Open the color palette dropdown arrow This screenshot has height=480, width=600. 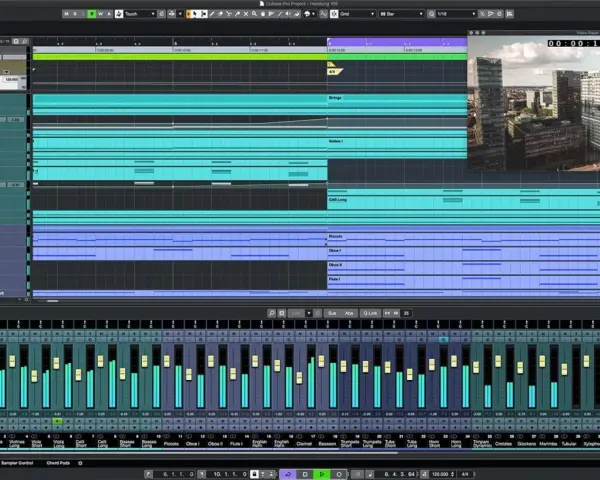313,14
